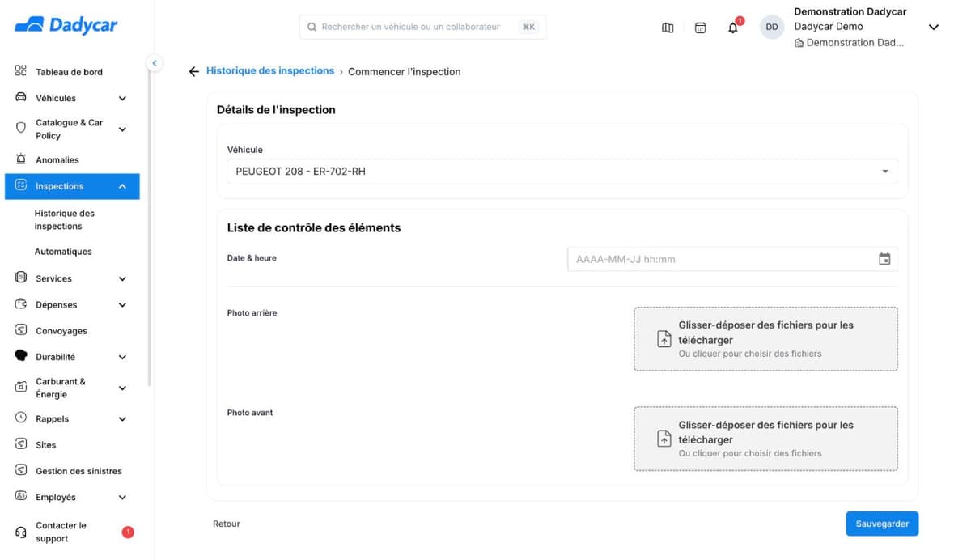This screenshot has height=560, width=971.
Task: Click the Anomalies alarm icon
Action: coord(21,159)
